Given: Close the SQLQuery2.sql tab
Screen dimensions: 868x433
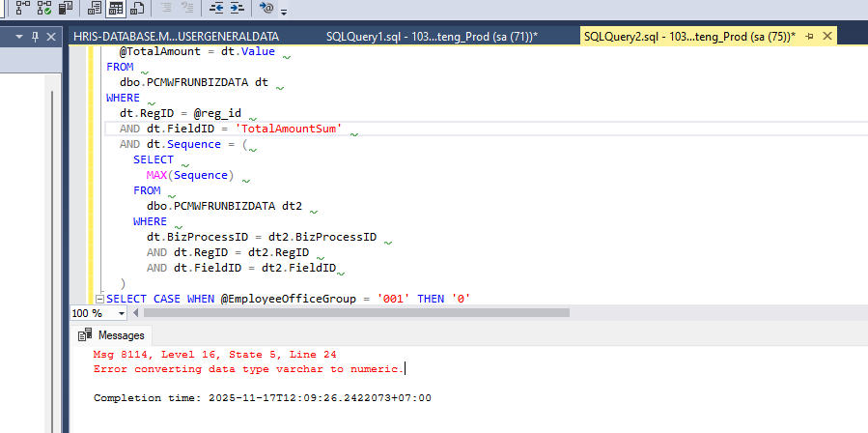Looking at the screenshot, I should 826,36.
